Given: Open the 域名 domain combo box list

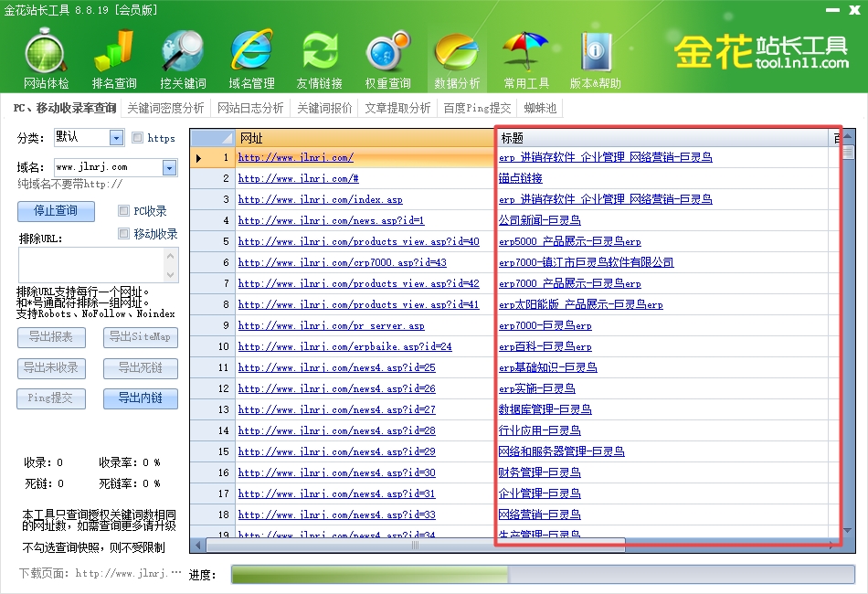Looking at the screenshot, I should (x=169, y=168).
